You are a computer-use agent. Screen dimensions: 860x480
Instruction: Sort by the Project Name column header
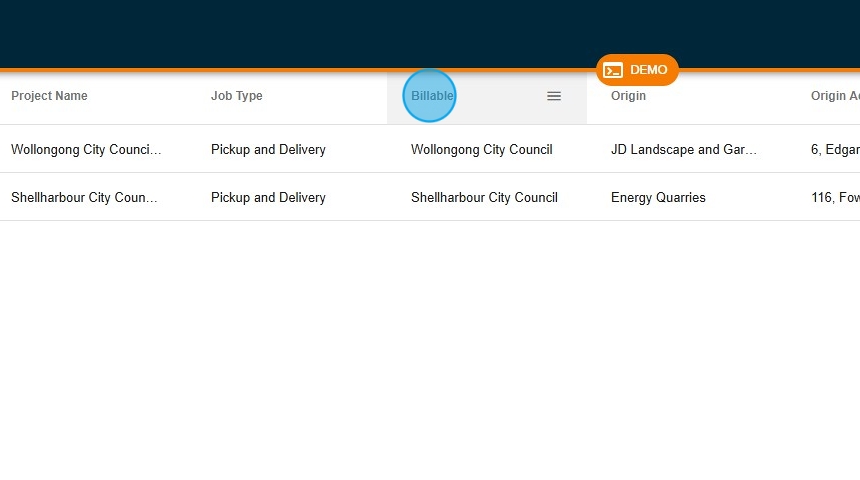point(49,96)
